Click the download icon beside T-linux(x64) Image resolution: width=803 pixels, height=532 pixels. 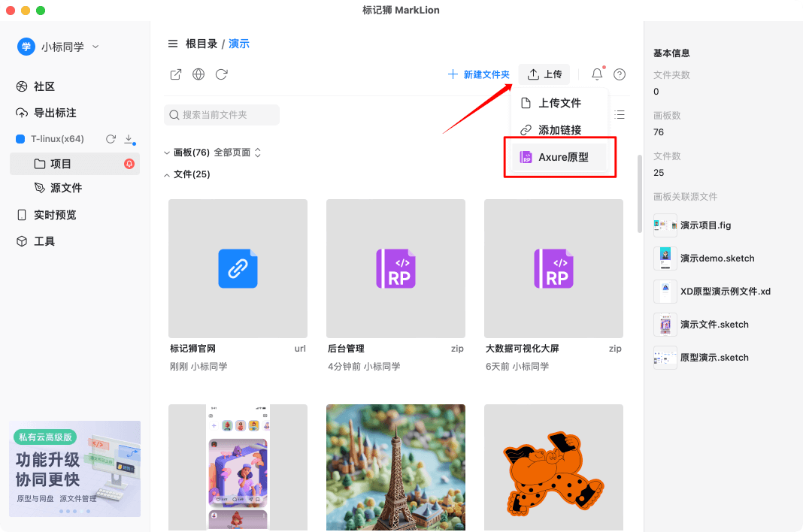coord(134,138)
